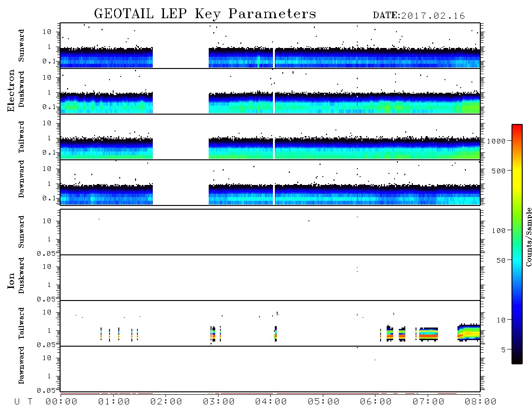
Task: Select the Electron Duskward axis label
Action: [21, 89]
